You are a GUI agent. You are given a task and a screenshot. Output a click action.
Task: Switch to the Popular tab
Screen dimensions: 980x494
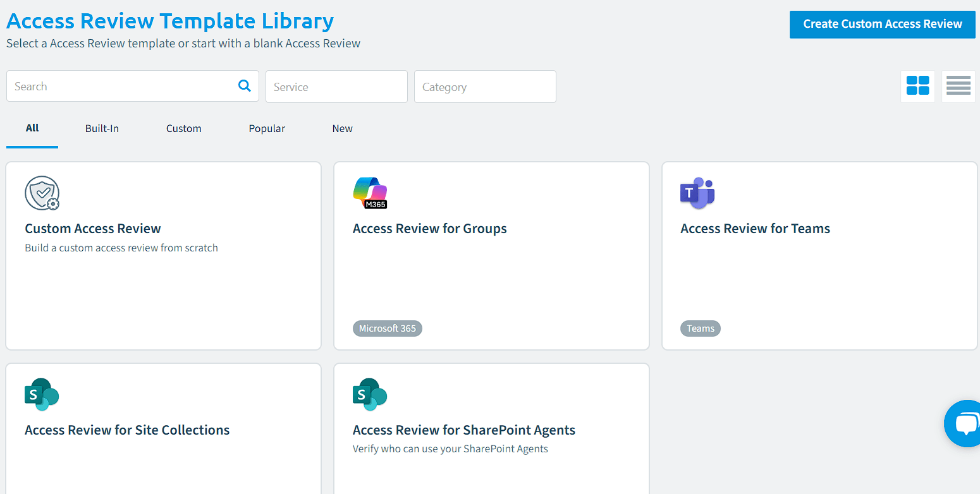(267, 128)
